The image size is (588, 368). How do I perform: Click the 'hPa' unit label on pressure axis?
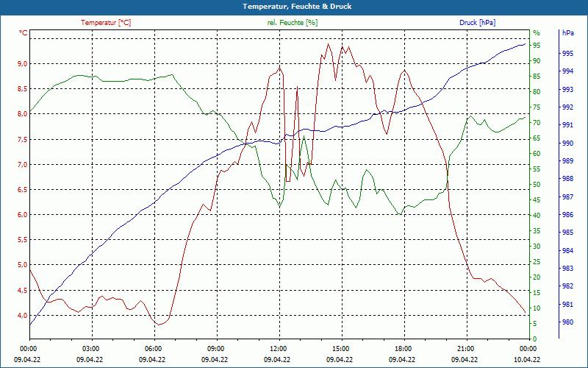[x=568, y=33]
